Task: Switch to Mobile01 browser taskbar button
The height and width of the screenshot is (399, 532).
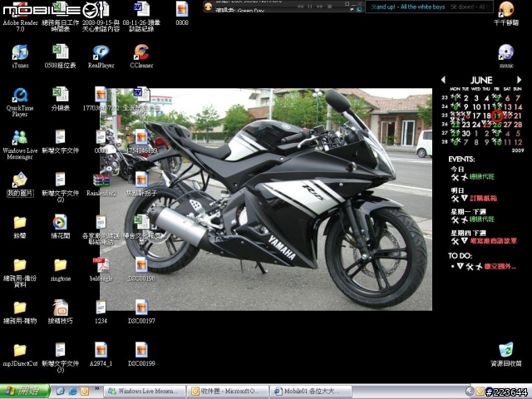Action: click(x=311, y=392)
